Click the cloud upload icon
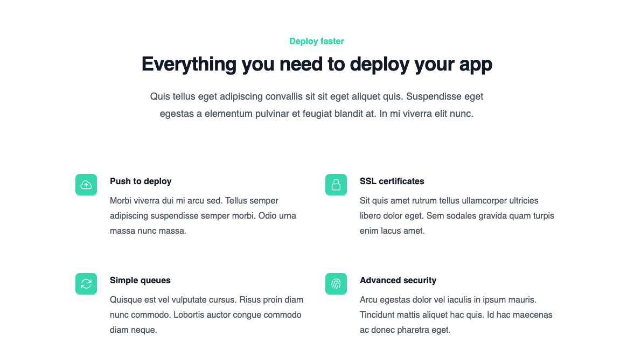634x364 pixels. 86,185
